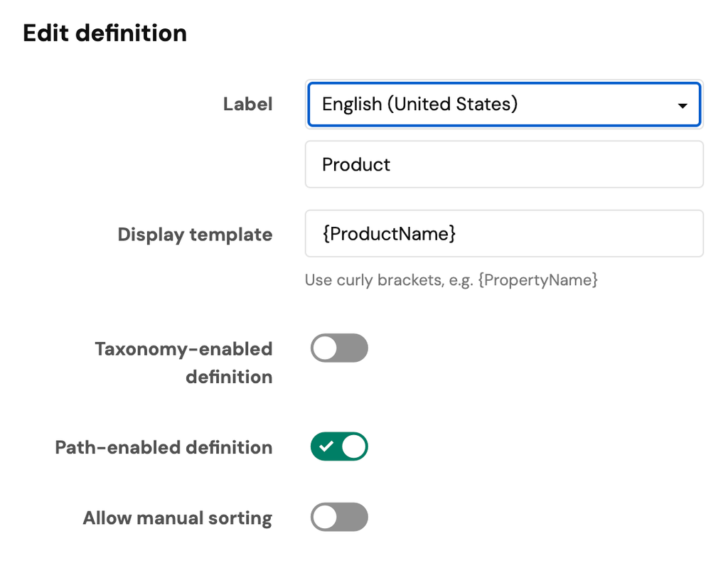The height and width of the screenshot is (588, 728).
Task: Disable the Path-enabled definition toggle
Action: click(339, 447)
